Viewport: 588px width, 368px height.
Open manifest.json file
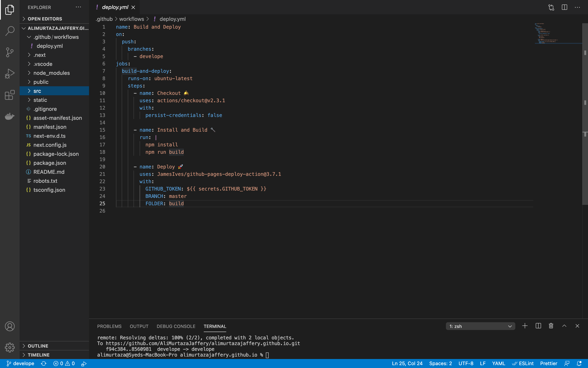tap(55, 127)
